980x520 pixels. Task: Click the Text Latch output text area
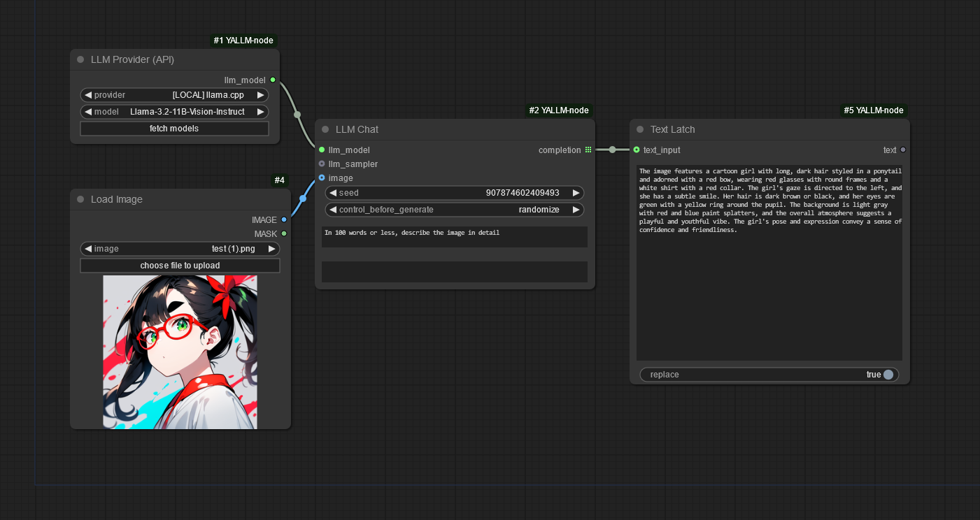tap(769, 262)
